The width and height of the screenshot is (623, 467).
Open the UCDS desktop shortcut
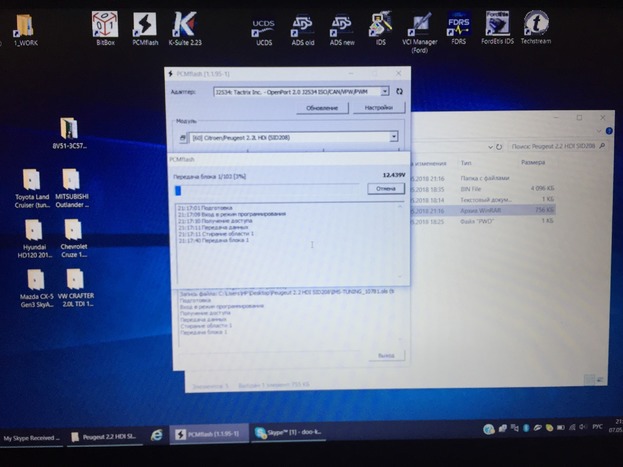point(264,27)
